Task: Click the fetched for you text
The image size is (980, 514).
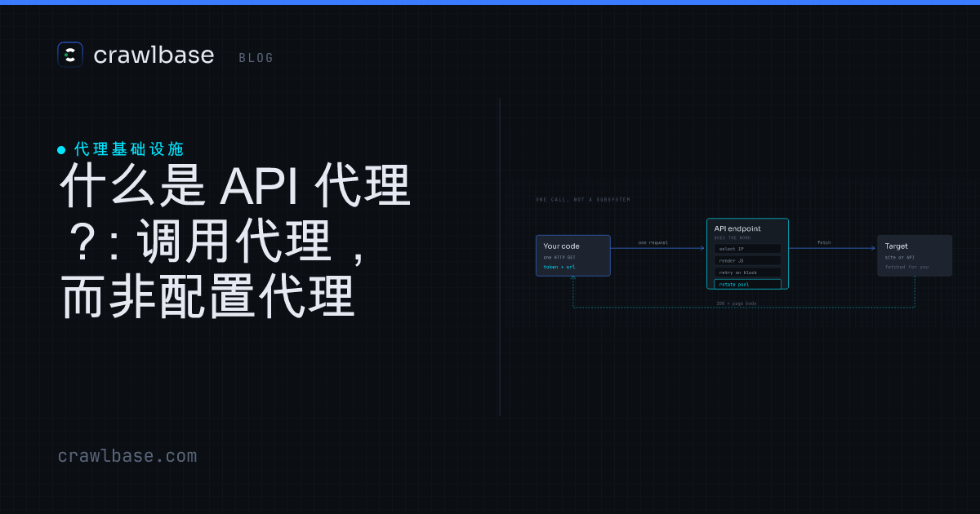Action: (x=906, y=267)
